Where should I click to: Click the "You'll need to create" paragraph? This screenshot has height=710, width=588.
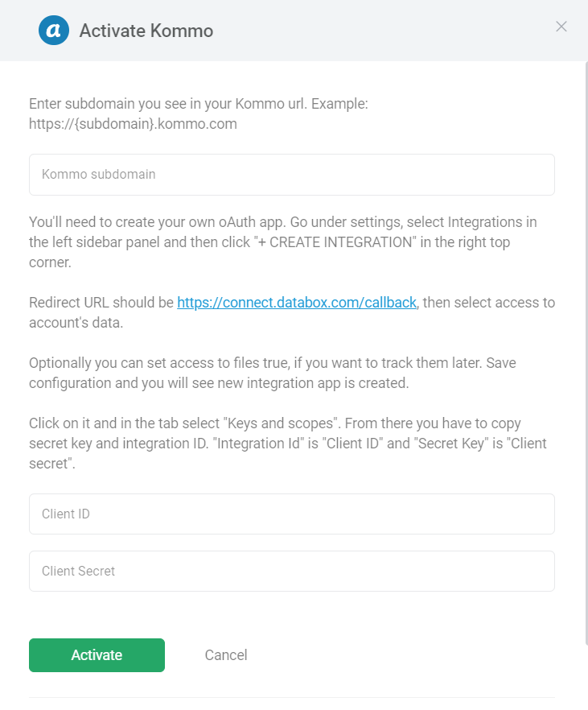pyautogui.click(x=282, y=242)
